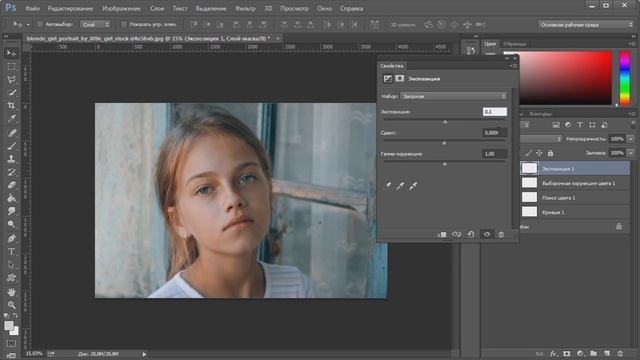The image size is (640, 360).
Task: Select the Healing Brush tool
Action: 11,133
